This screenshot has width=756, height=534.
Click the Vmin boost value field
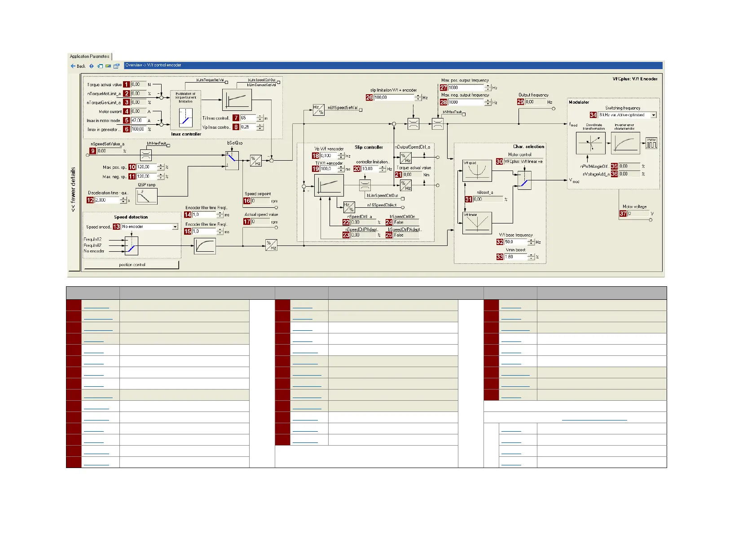click(516, 257)
